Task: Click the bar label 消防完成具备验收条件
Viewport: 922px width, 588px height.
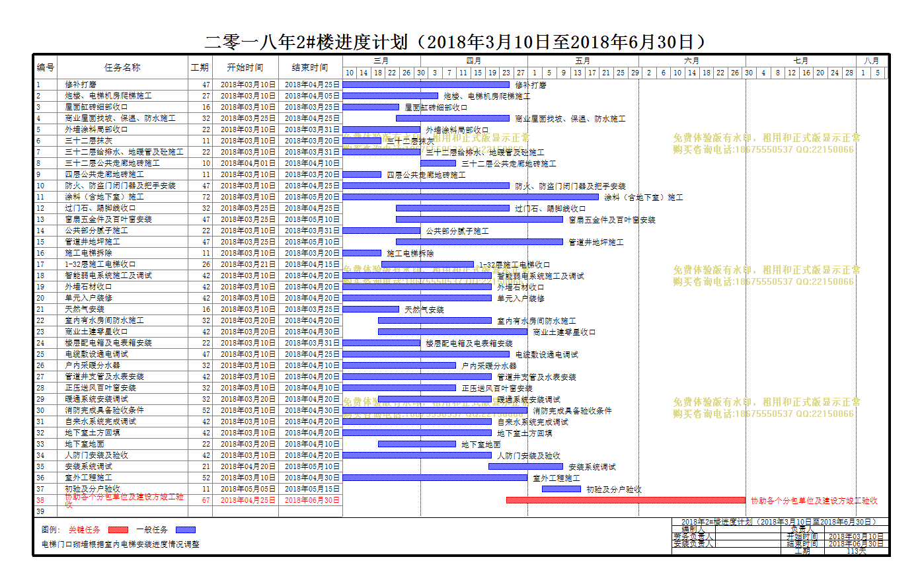Action: [572, 410]
